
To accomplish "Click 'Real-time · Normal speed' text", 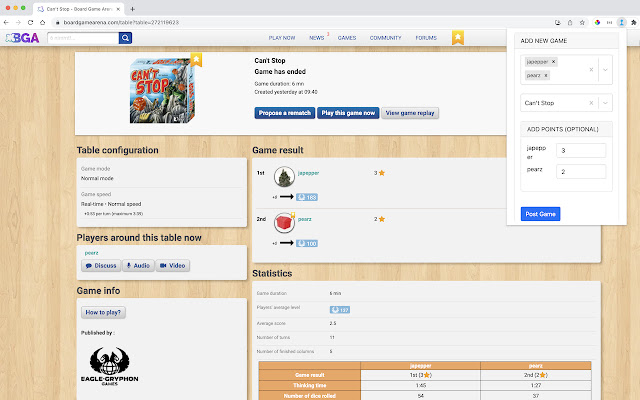I will coord(111,204).
